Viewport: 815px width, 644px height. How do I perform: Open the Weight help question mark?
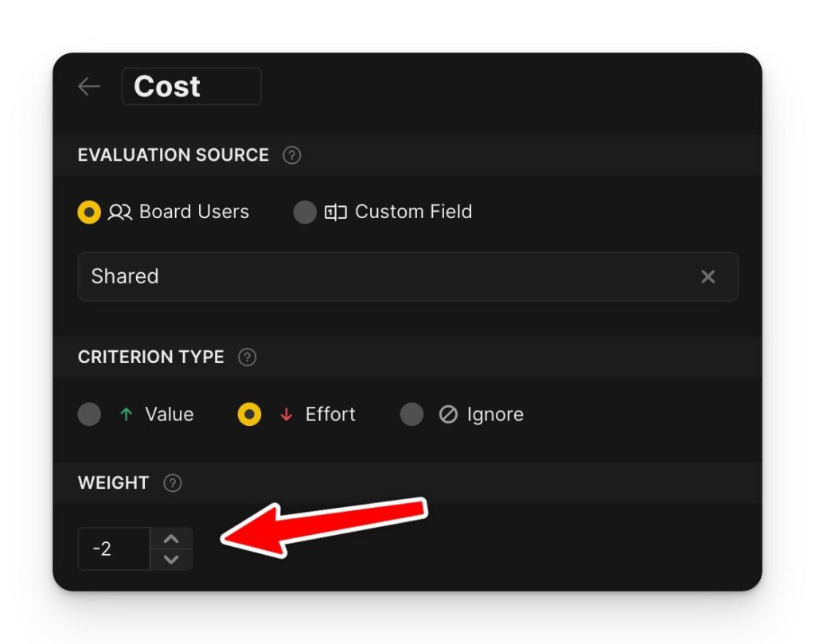coord(173,483)
